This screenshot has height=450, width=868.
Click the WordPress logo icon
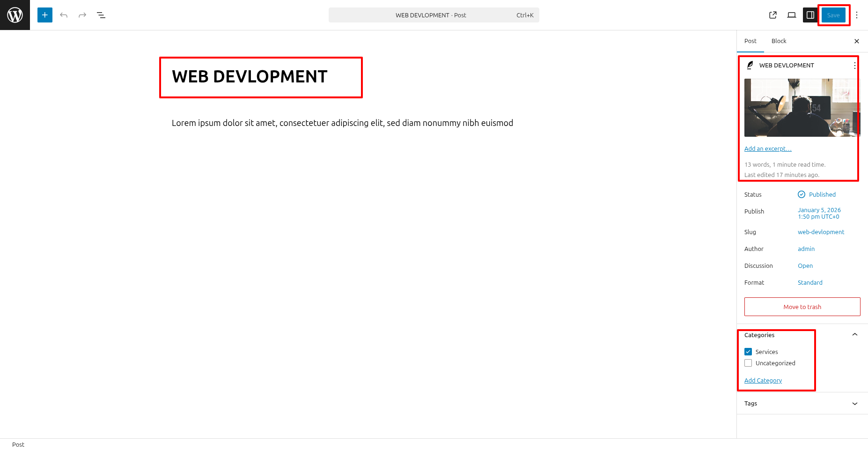[15, 15]
